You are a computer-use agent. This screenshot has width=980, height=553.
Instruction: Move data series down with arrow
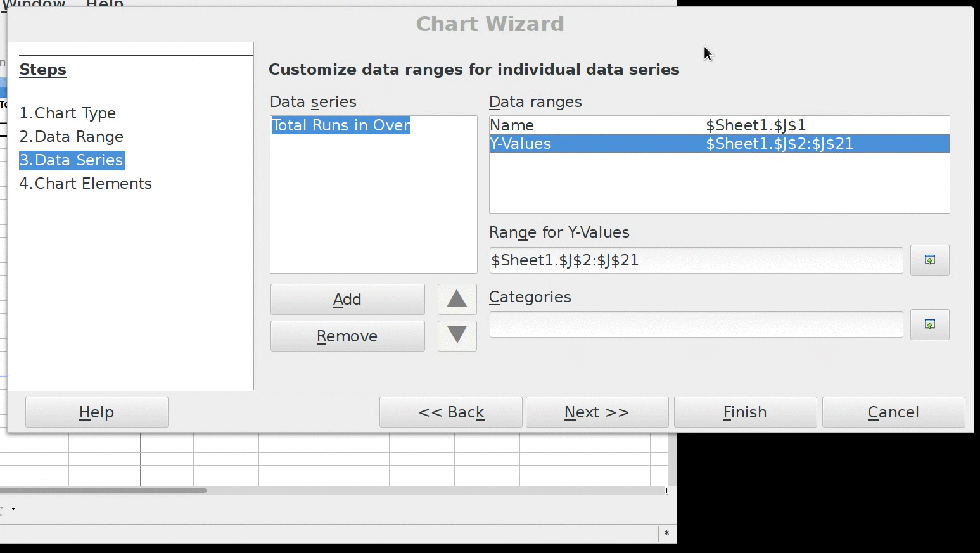(457, 336)
